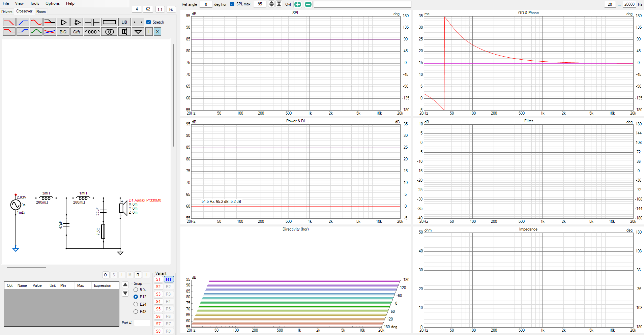Toggle the SPL max checkbox

pos(232,4)
